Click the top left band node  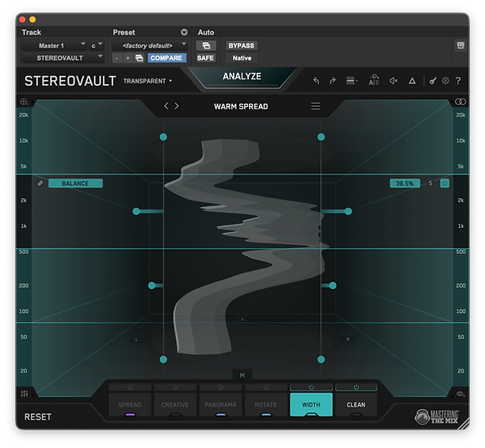[163, 137]
